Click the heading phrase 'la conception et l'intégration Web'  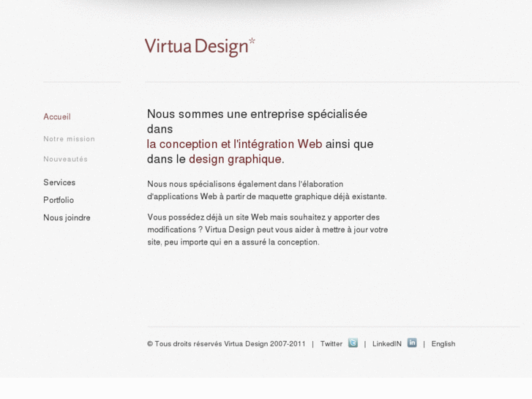tap(234, 144)
